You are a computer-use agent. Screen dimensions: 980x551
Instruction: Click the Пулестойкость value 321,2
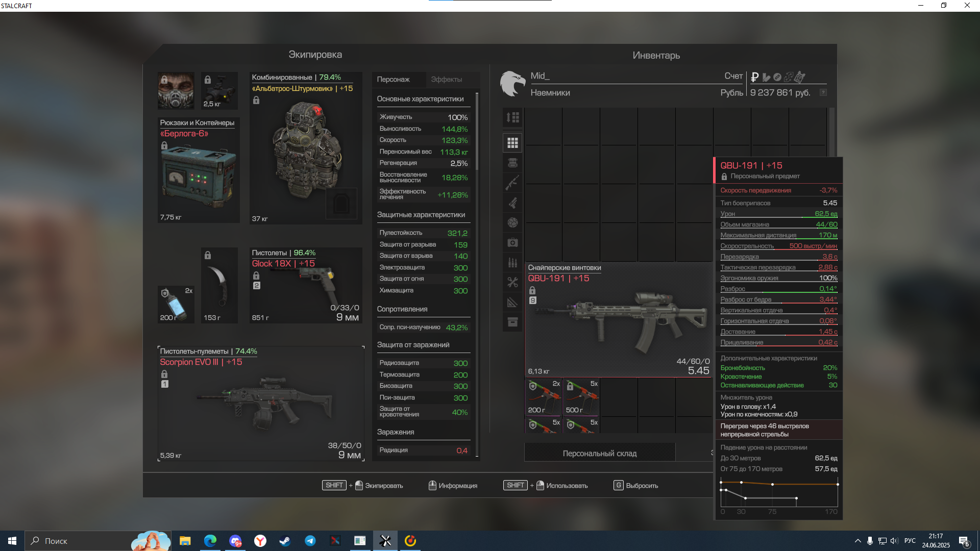pyautogui.click(x=457, y=233)
